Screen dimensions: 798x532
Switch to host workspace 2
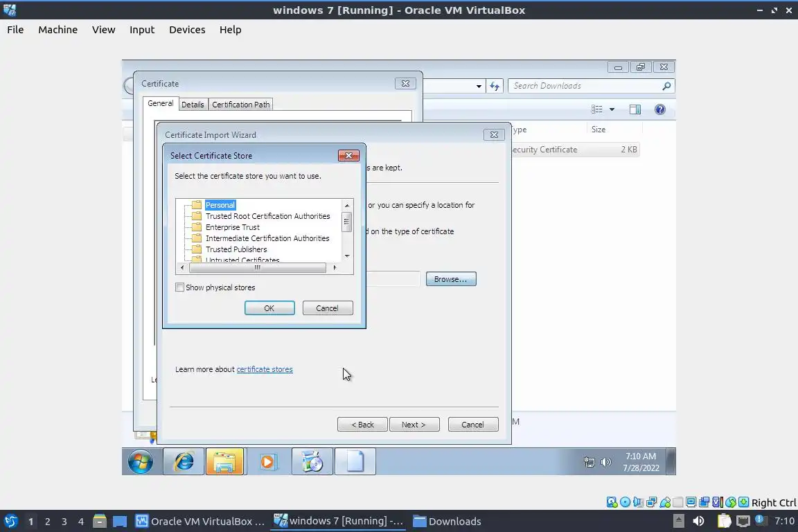47,522
